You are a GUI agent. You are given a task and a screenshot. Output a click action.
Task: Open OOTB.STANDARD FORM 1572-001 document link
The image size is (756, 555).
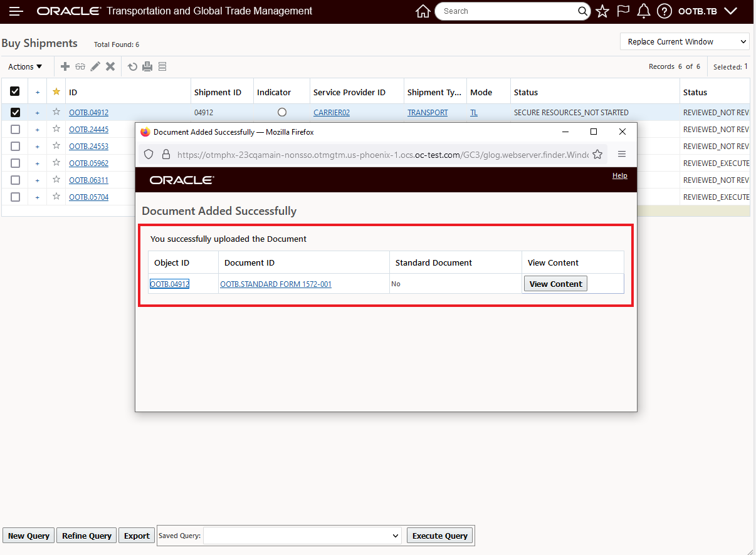[276, 284]
